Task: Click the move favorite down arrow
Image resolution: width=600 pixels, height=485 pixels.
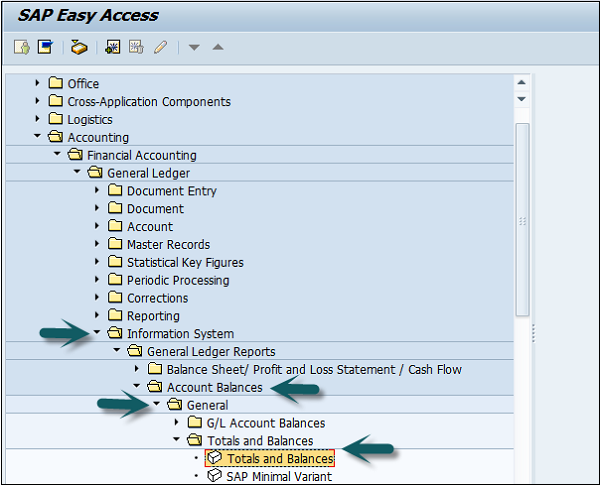Action: [x=195, y=47]
